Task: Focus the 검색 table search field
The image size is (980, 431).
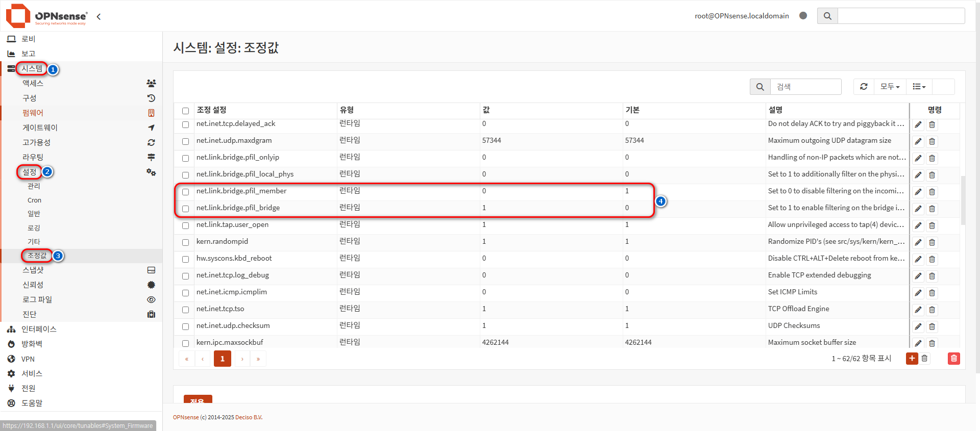Action: [x=805, y=87]
